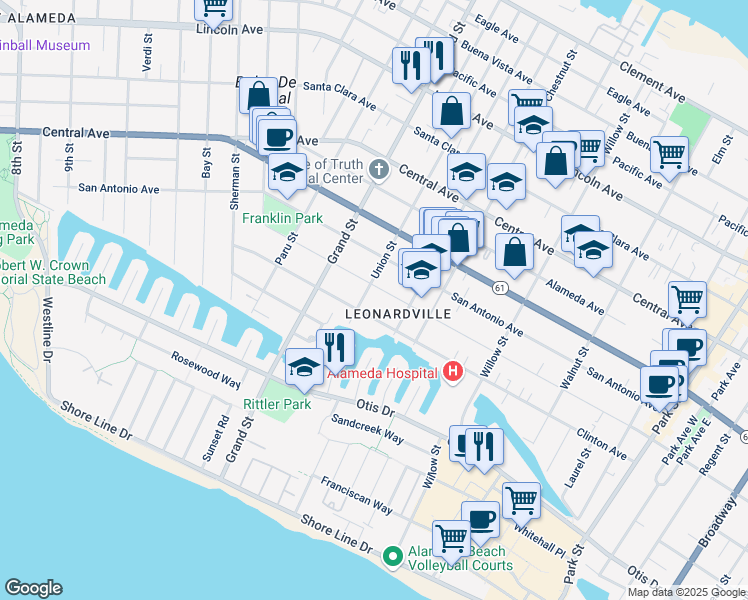This screenshot has height=600, width=748.
Task: Select the Rittler Park label
Action: [x=277, y=404]
